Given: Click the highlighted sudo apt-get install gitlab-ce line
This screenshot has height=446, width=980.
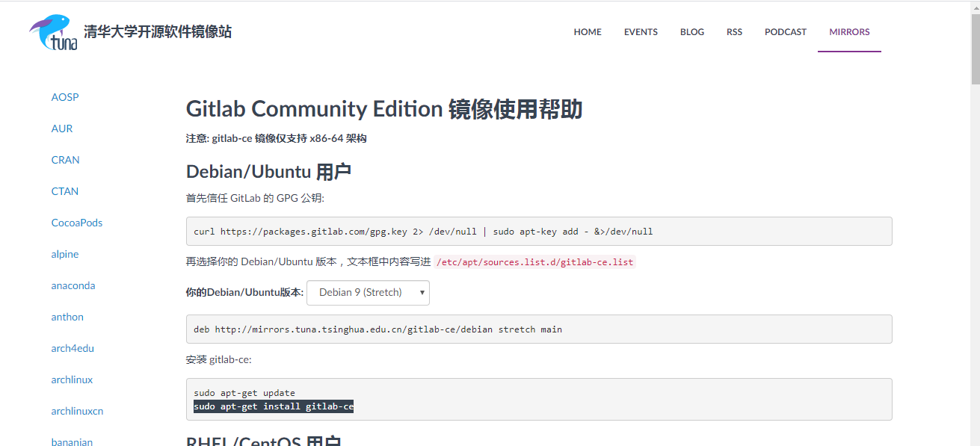Looking at the screenshot, I should pyautogui.click(x=274, y=406).
